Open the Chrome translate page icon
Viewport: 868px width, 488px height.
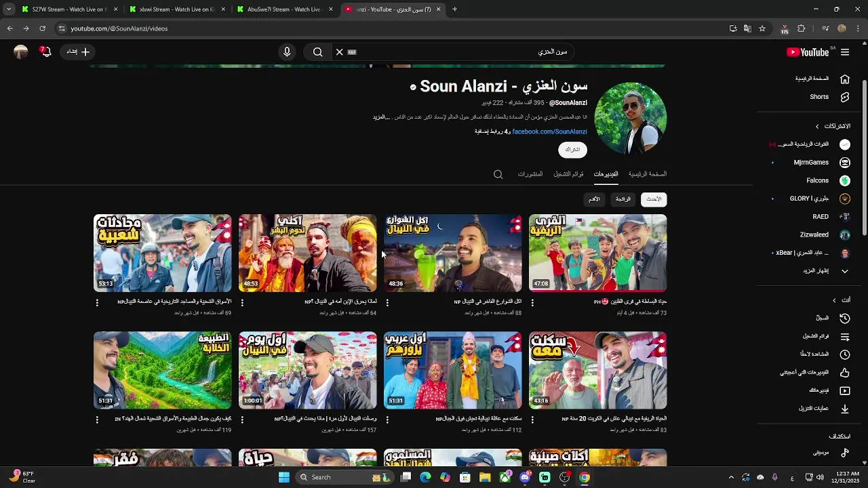tap(747, 28)
